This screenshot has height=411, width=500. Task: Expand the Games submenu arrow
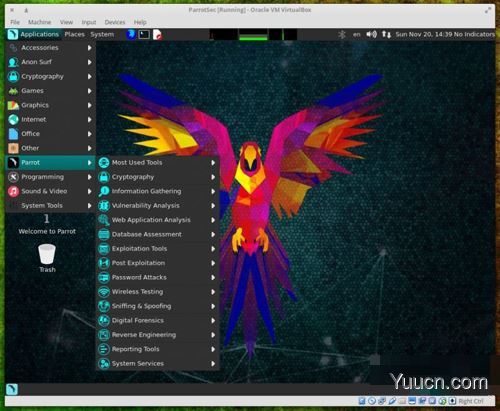(90, 91)
